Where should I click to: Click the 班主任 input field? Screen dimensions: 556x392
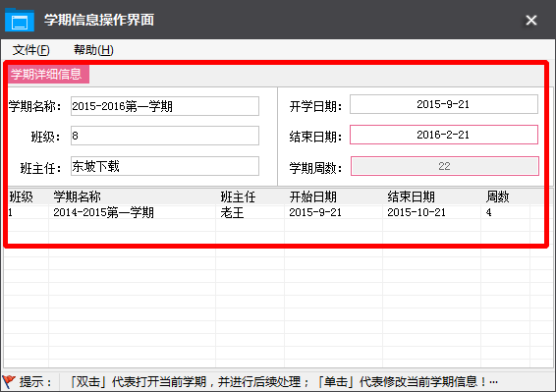point(165,166)
